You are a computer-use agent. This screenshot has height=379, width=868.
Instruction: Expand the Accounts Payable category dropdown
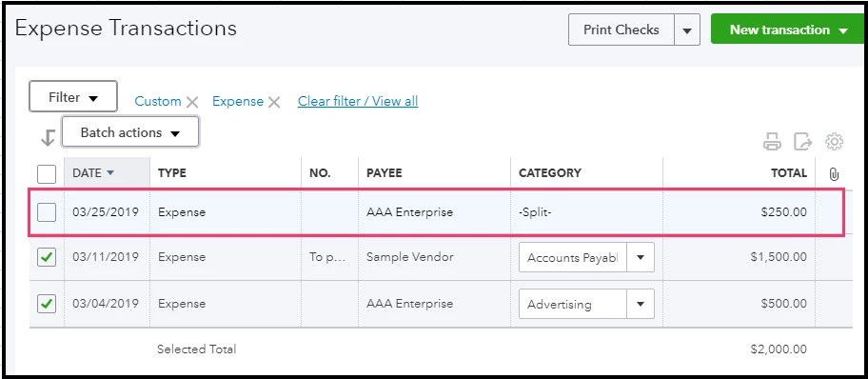(x=641, y=257)
